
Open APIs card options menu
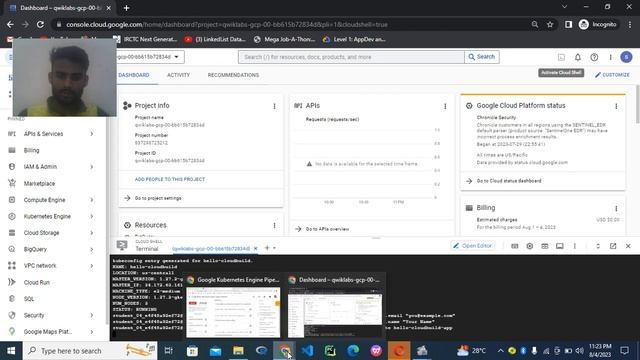click(x=445, y=106)
